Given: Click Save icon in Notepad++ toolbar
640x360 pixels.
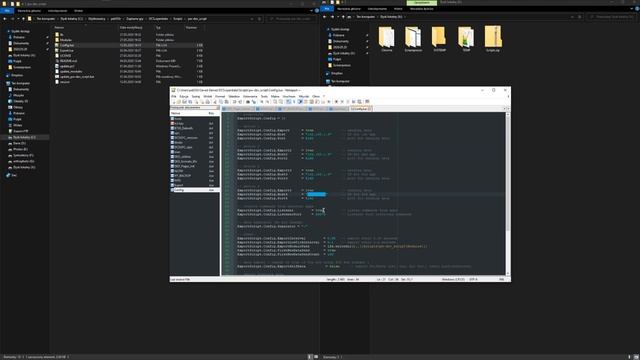Looking at the screenshot, I should click(x=184, y=102).
